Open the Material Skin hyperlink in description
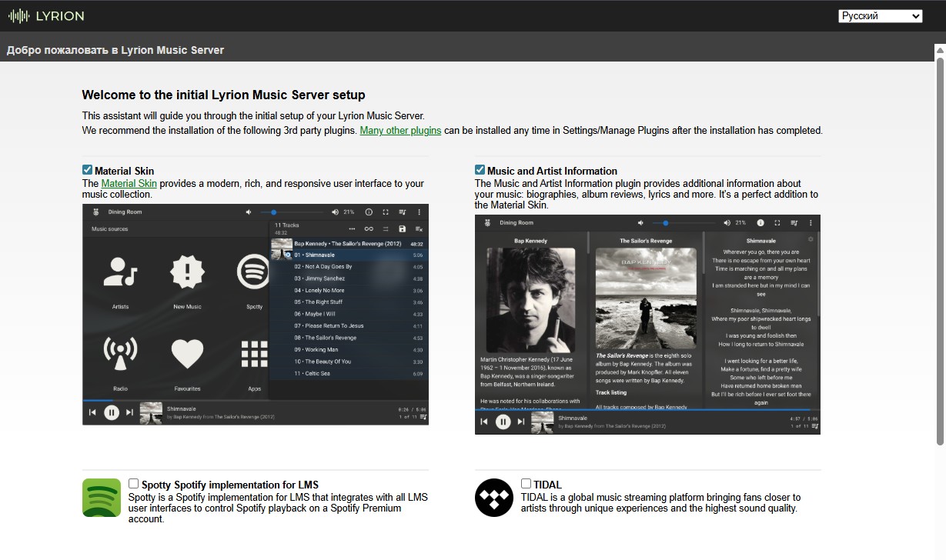Viewport: 946px width, 560px height. coord(129,184)
